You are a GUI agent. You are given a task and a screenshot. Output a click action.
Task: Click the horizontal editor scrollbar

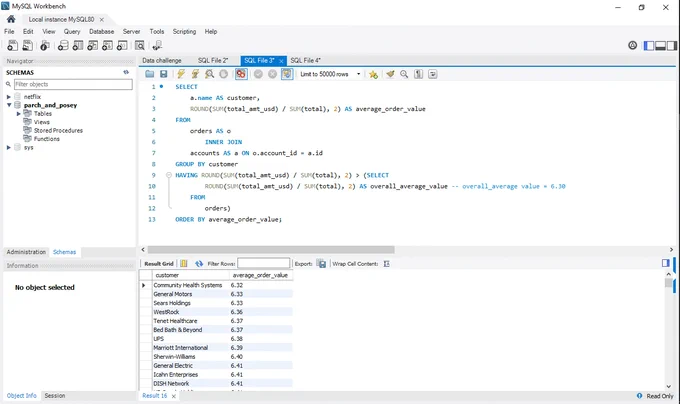[x=271, y=250]
